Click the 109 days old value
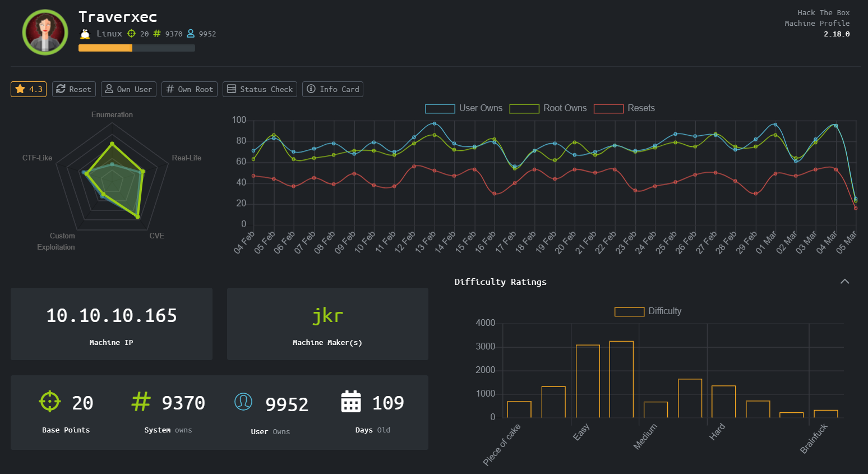 [x=388, y=403]
